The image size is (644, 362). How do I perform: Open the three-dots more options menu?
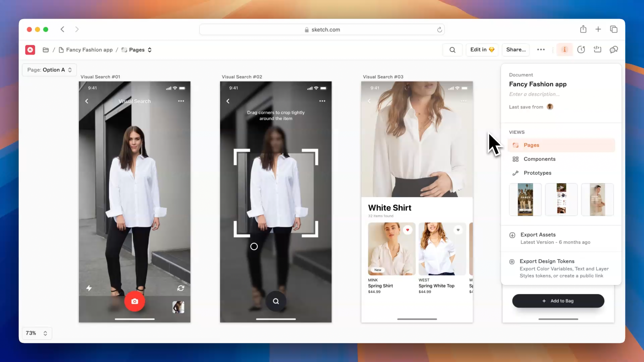click(541, 50)
